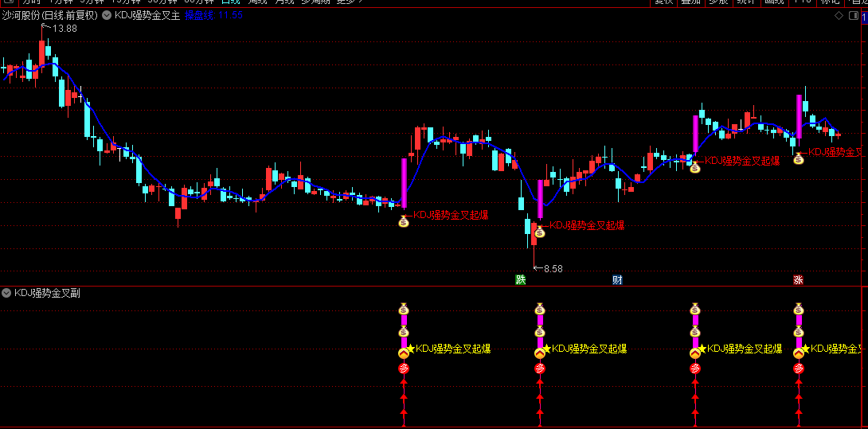The image size is (868, 429).
Task: Switch to the 周线 weekly period tab
Action: tap(257, 2)
